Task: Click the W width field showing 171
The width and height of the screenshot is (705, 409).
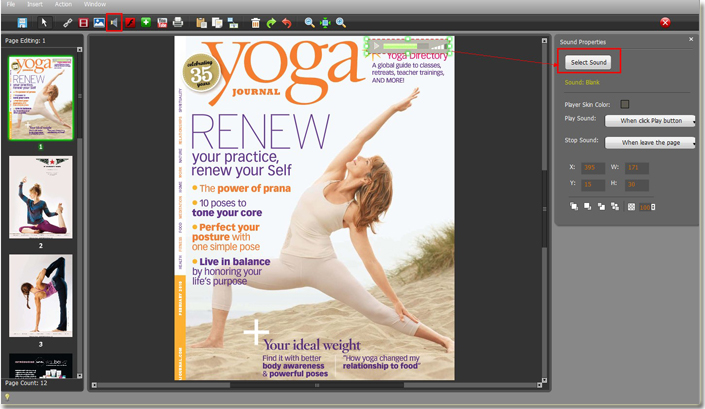Action: click(x=637, y=168)
